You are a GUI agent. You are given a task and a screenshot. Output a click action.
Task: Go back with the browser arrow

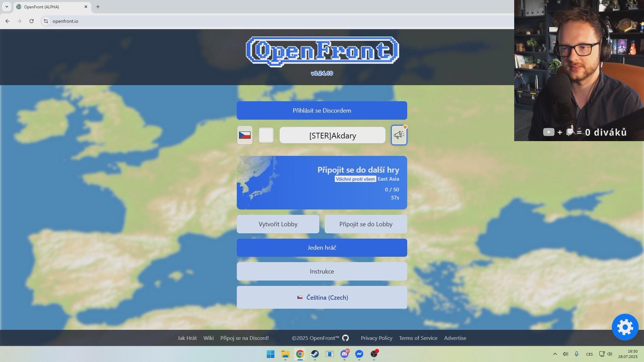pyautogui.click(x=7, y=21)
